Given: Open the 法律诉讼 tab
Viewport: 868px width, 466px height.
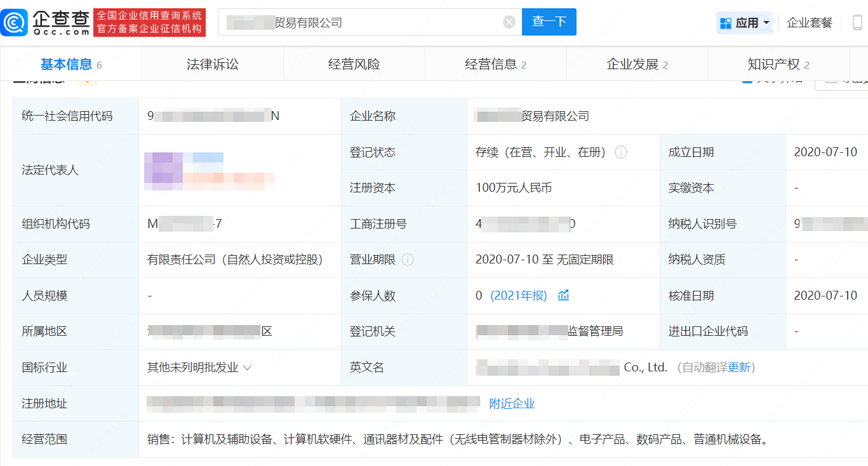Looking at the screenshot, I should tap(213, 64).
